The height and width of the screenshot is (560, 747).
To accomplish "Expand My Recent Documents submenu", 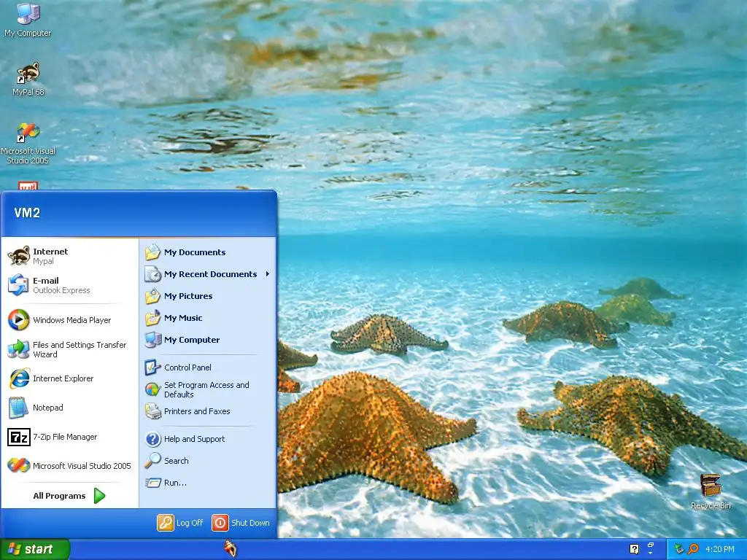I will tap(208, 274).
